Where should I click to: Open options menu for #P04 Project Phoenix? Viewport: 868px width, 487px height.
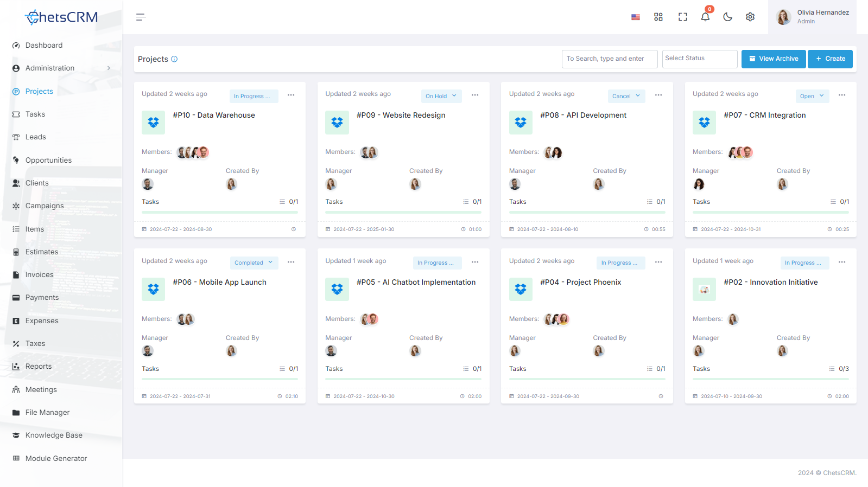658,262
